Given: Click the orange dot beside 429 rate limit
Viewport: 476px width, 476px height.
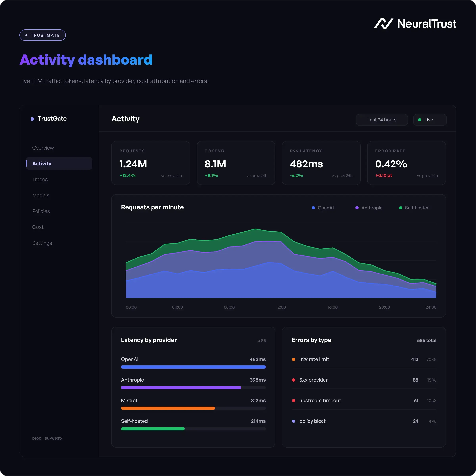Looking at the screenshot, I should 294,359.
